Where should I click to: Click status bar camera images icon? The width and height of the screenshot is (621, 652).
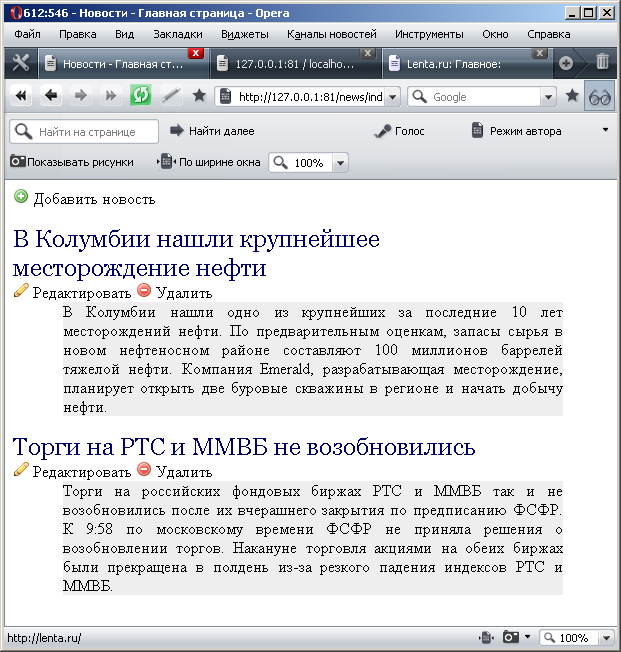511,637
